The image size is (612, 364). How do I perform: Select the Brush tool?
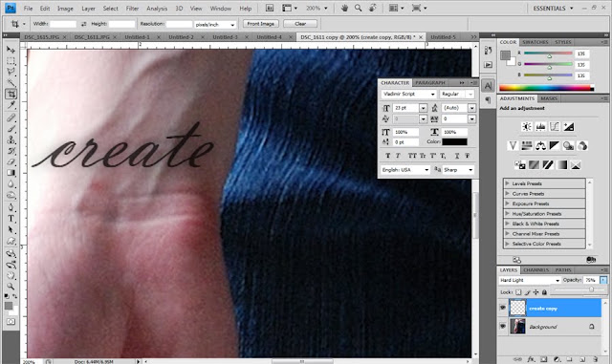coord(11,129)
